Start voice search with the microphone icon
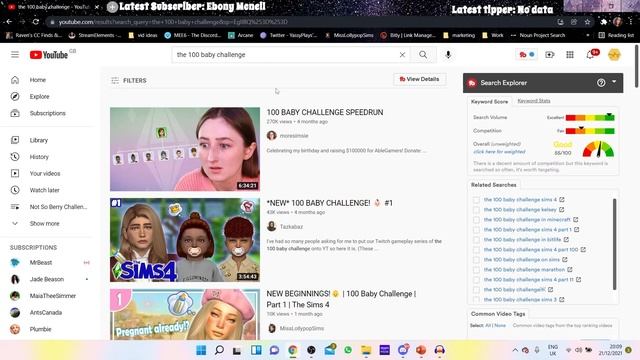 (448, 55)
